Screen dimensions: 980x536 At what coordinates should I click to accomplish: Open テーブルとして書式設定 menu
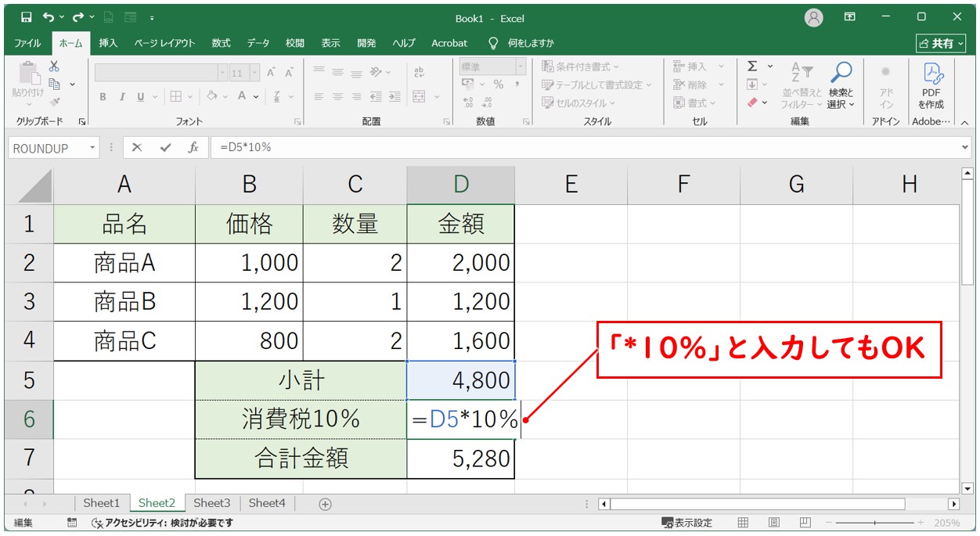point(596,85)
